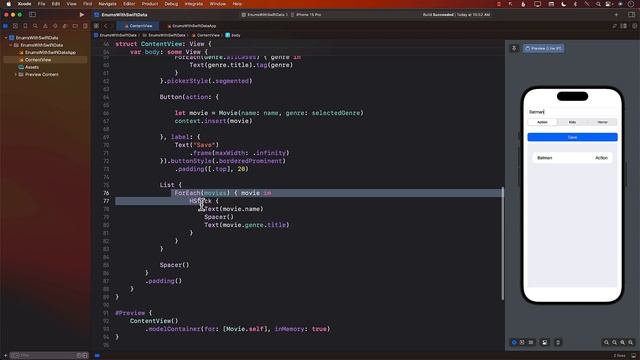Switch to Selectable preview mode
The image size is (640, 360).
[522, 342]
